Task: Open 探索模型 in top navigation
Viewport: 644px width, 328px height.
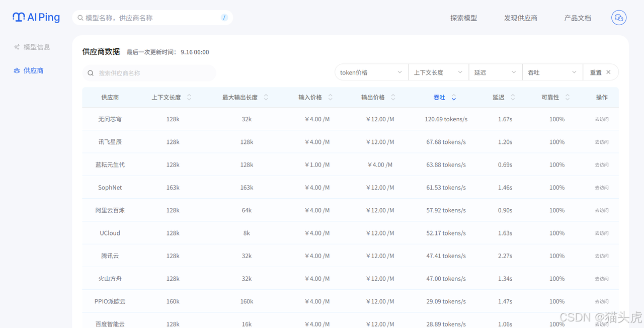Action: point(463,18)
